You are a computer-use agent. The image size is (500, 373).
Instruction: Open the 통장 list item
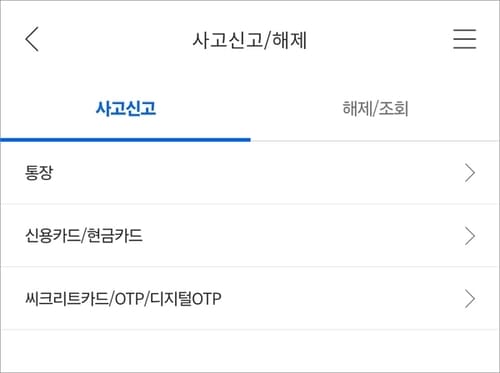[x=250, y=173]
